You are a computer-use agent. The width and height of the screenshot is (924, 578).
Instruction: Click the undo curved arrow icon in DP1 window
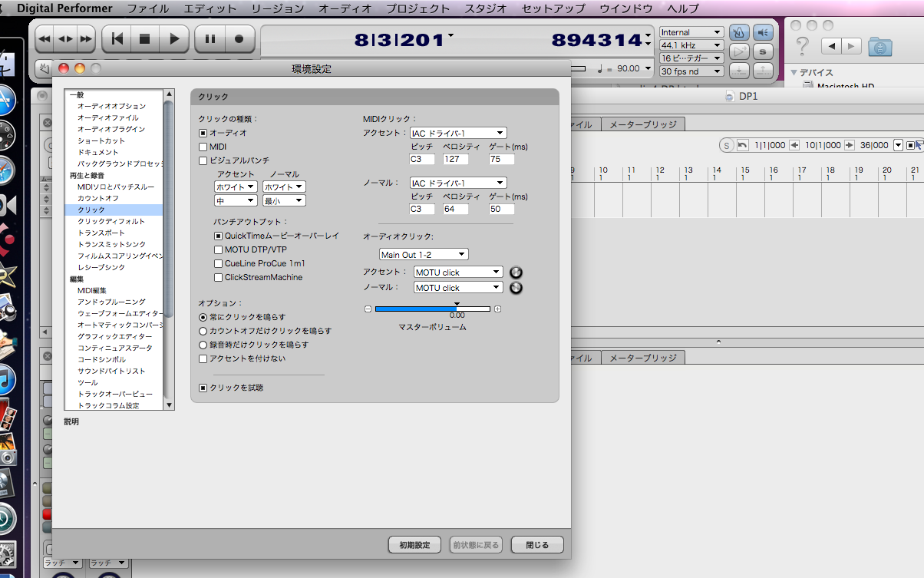pyautogui.click(x=742, y=145)
